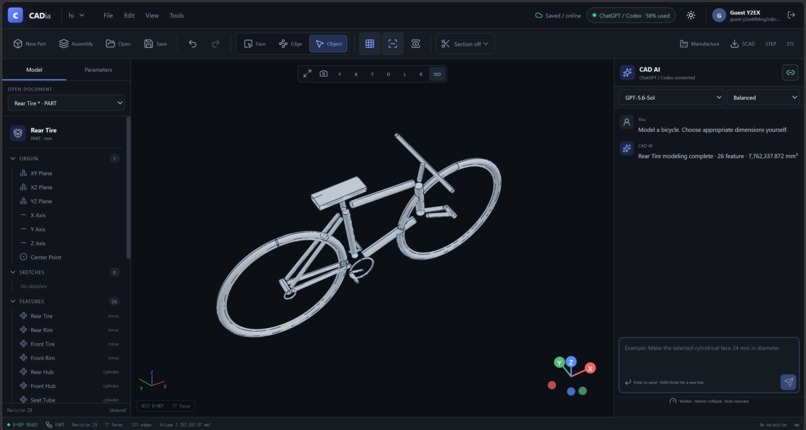Click the CAD AI message input field
This screenshot has height=430, width=806.
(x=709, y=365)
